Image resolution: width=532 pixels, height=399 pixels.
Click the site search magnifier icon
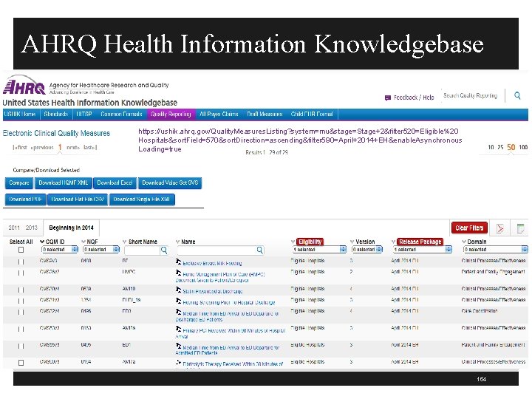point(517,95)
